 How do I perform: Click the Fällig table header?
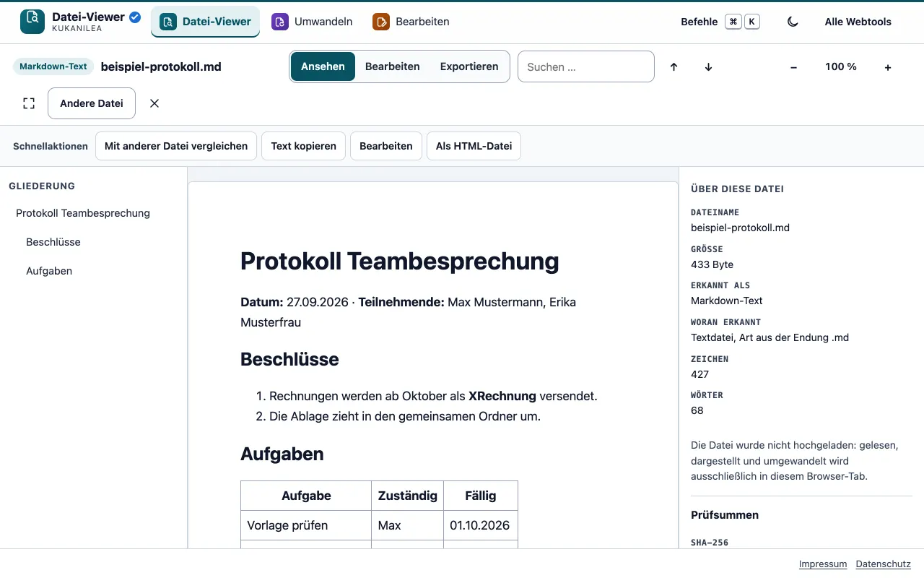[x=481, y=496]
